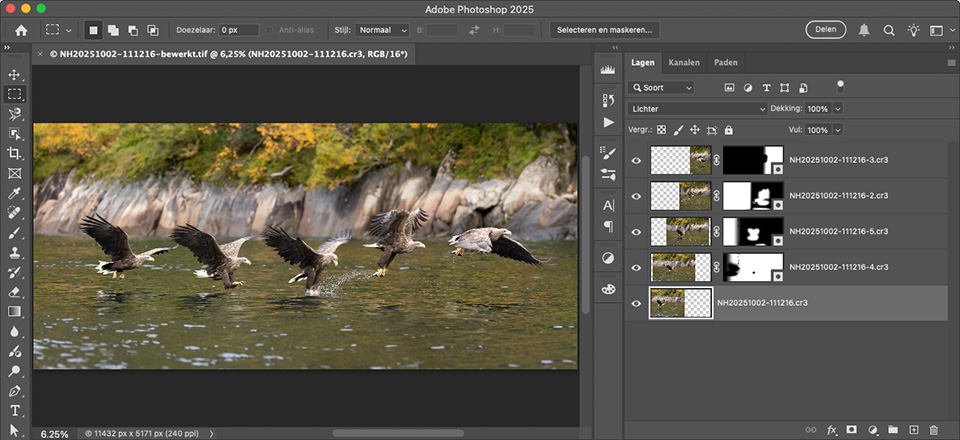Pick the Eyedropper tool
Screen dimensions: 960x440
tap(14, 193)
